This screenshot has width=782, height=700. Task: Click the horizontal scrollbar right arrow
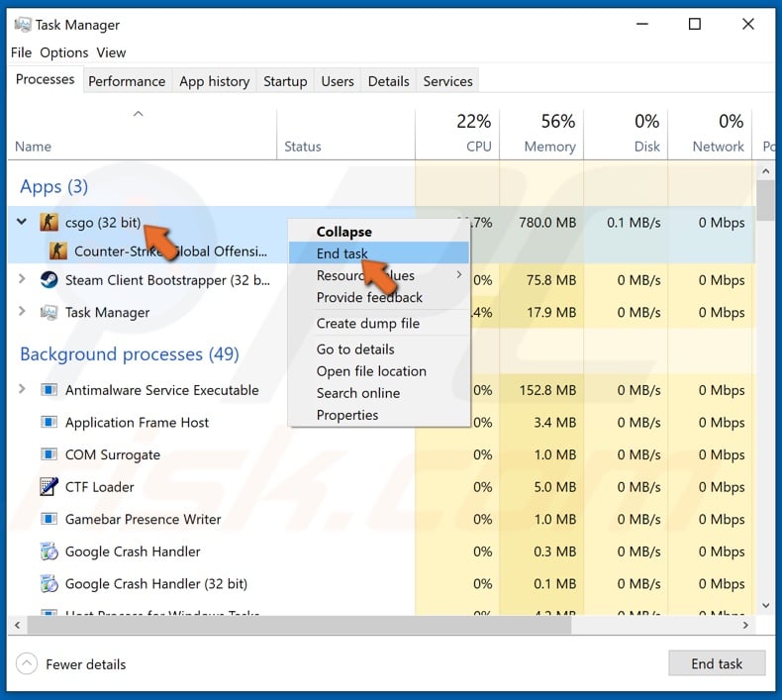coord(745,625)
